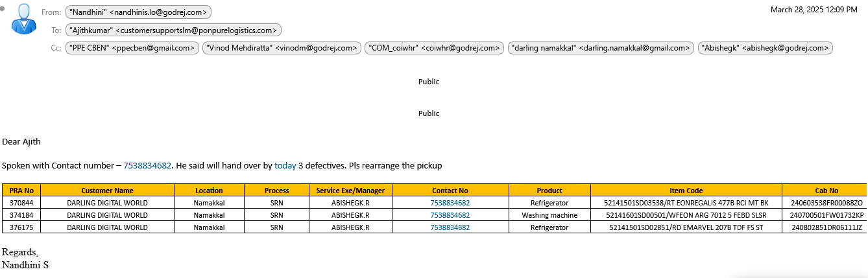868x278 pixels.
Task: Click the Item Code column header
Action: 686,191
